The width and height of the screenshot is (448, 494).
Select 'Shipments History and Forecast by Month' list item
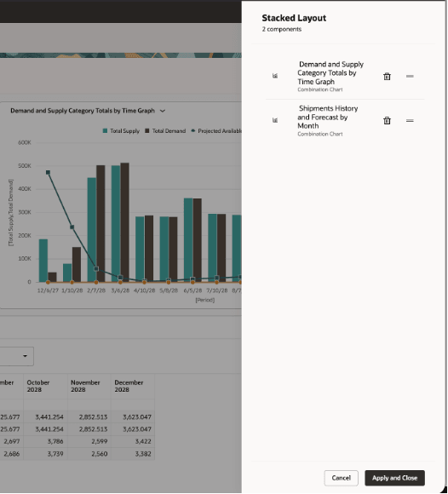(345, 121)
